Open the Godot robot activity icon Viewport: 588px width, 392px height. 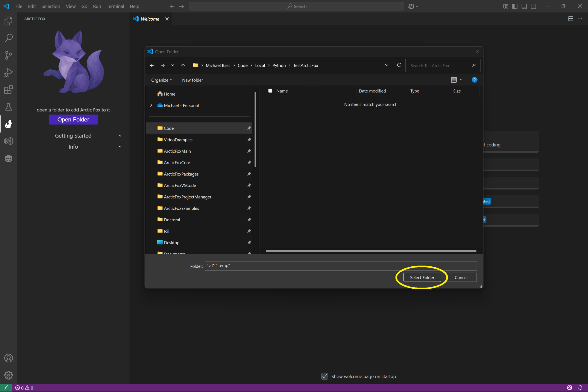8,158
